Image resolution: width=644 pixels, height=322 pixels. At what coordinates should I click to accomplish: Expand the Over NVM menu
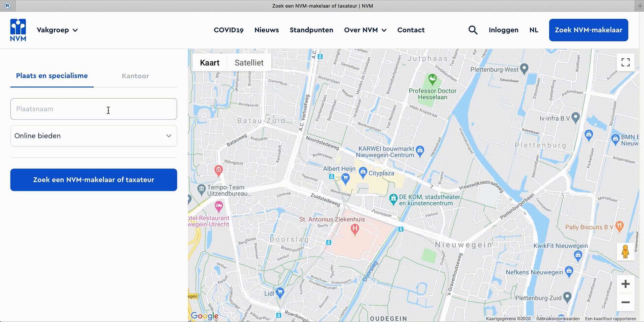coord(365,30)
